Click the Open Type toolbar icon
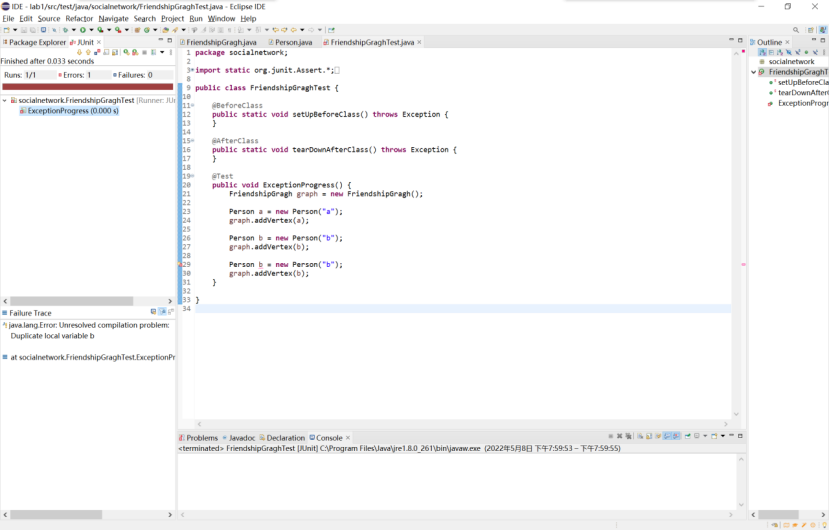 tap(166, 30)
